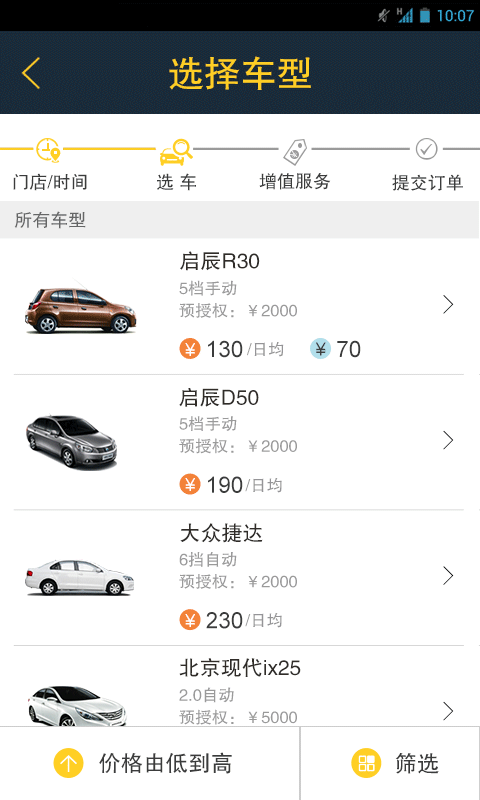This screenshot has height=800, width=480.
Task: Open the 筛选 filter button
Action: coord(390,763)
